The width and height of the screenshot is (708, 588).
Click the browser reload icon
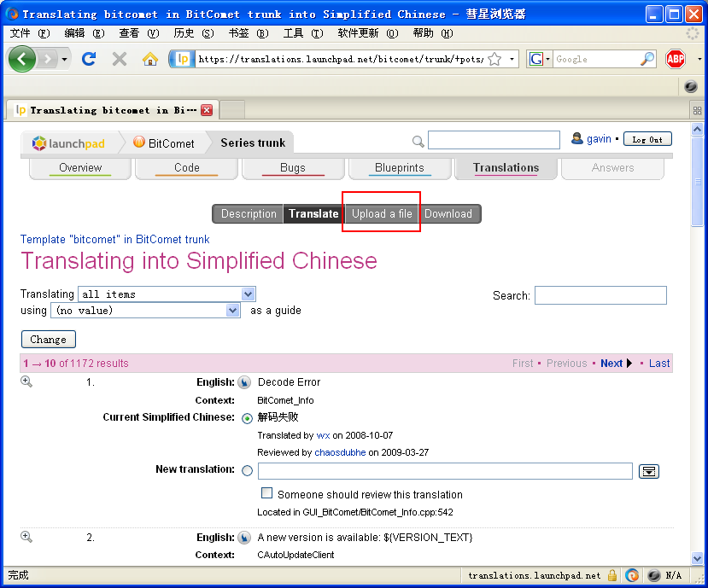pos(88,59)
